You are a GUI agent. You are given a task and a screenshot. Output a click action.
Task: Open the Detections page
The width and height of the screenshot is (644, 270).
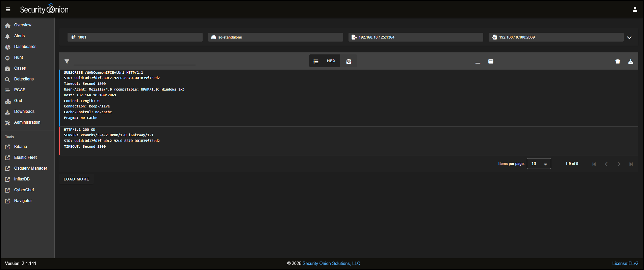click(24, 79)
